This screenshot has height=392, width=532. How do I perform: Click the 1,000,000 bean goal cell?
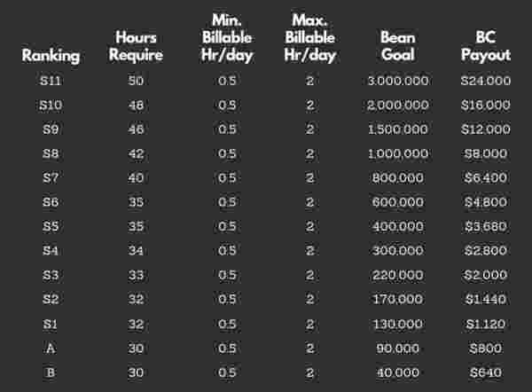(397, 153)
